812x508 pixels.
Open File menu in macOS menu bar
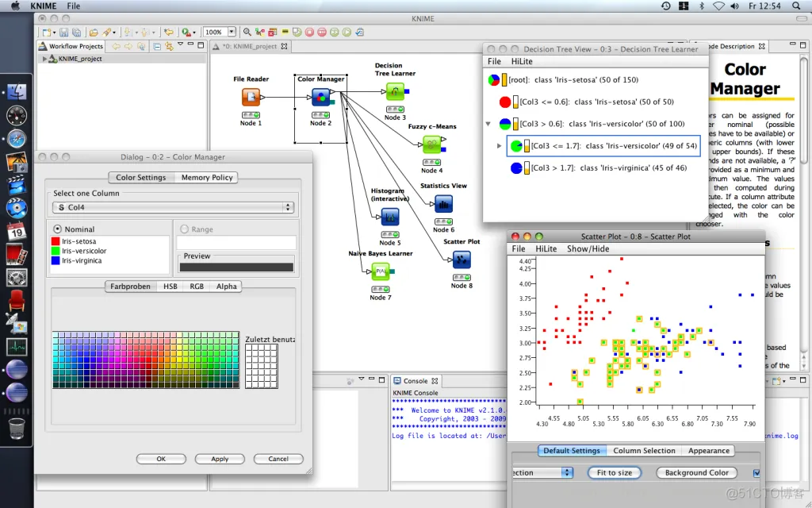pyautogui.click(x=74, y=6)
